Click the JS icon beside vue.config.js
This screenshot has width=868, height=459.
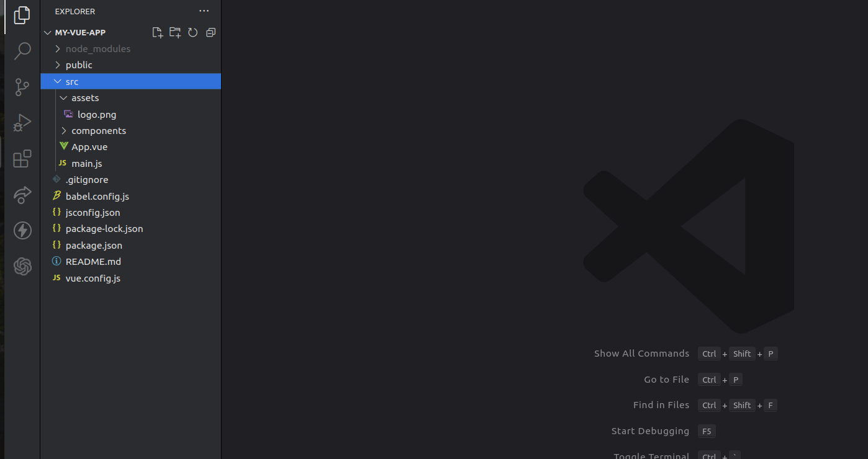coord(57,278)
